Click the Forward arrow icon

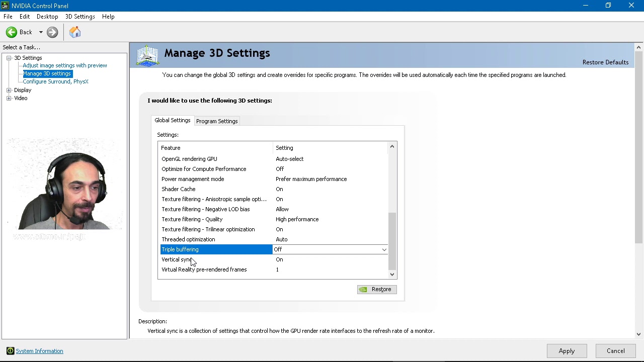[52, 32]
